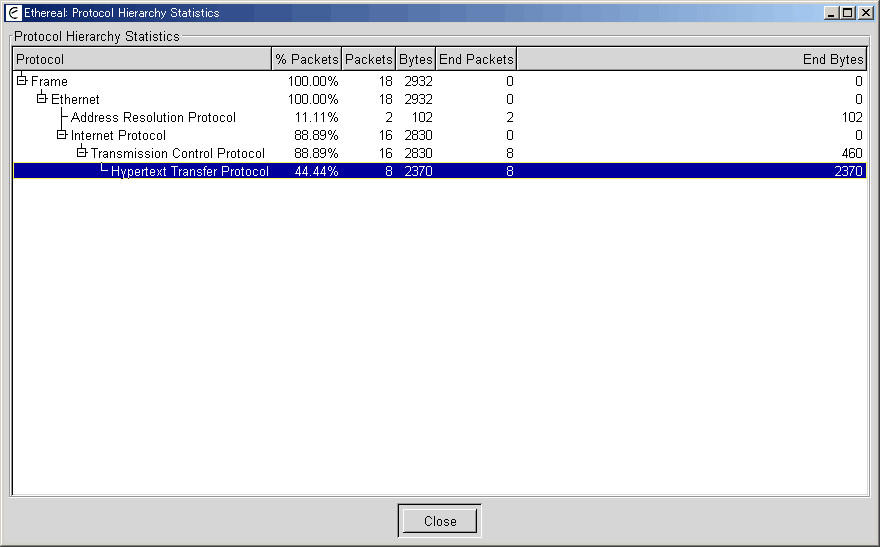Screen dimensions: 880x547
Task: Sort by the Bytes column header
Action: pos(415,59)
